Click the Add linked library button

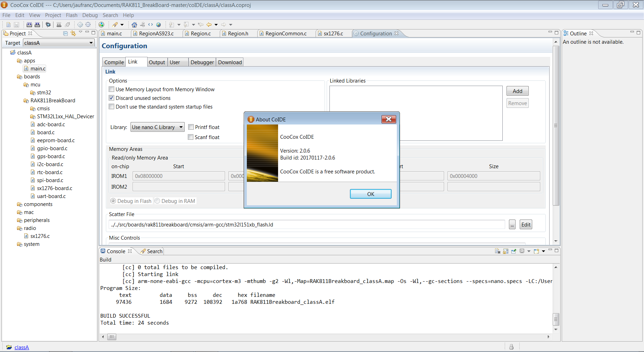click(x=517, y=91)
